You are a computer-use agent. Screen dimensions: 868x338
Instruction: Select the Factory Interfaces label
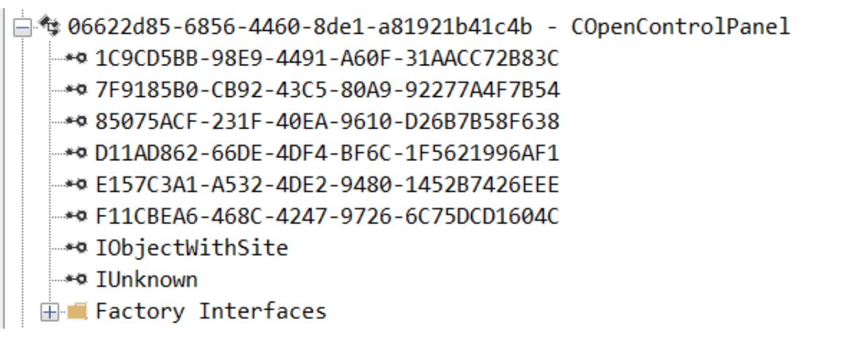210,312
